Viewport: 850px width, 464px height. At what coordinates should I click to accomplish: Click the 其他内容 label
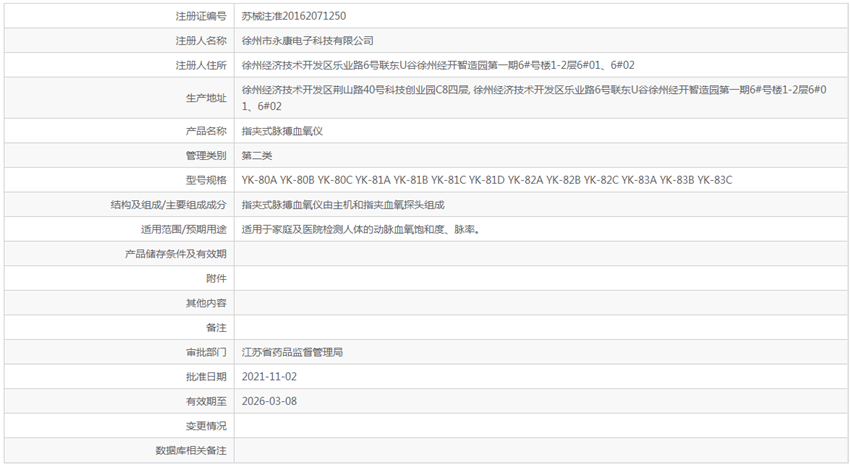pos(206,303)
